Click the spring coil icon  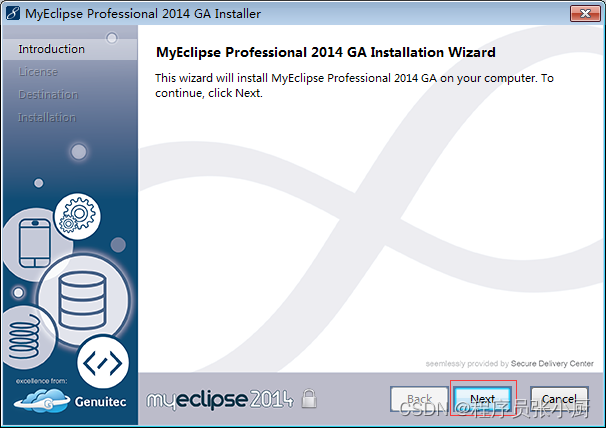click(24, 336)
